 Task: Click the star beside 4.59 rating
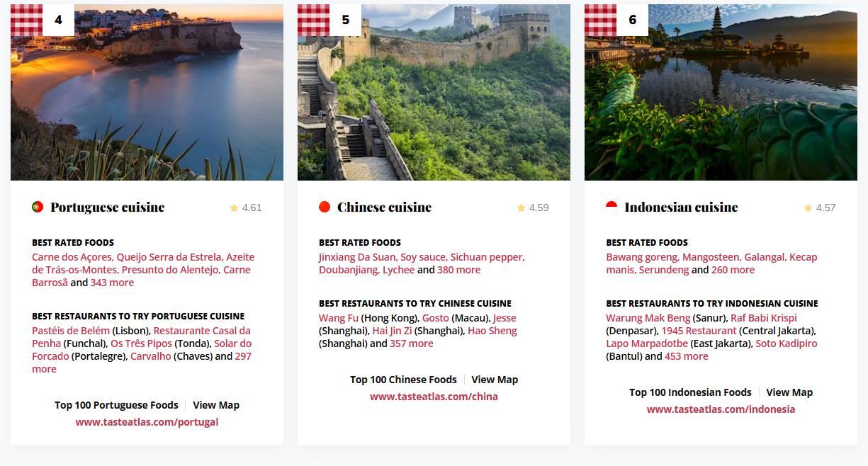pyautogui.click(x=521, y=208)
